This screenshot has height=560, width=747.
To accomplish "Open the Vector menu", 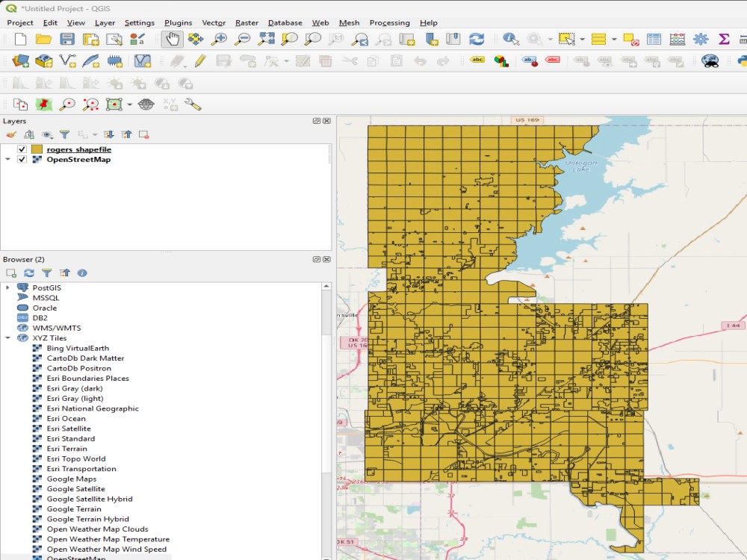I will (x=214, y=22).
